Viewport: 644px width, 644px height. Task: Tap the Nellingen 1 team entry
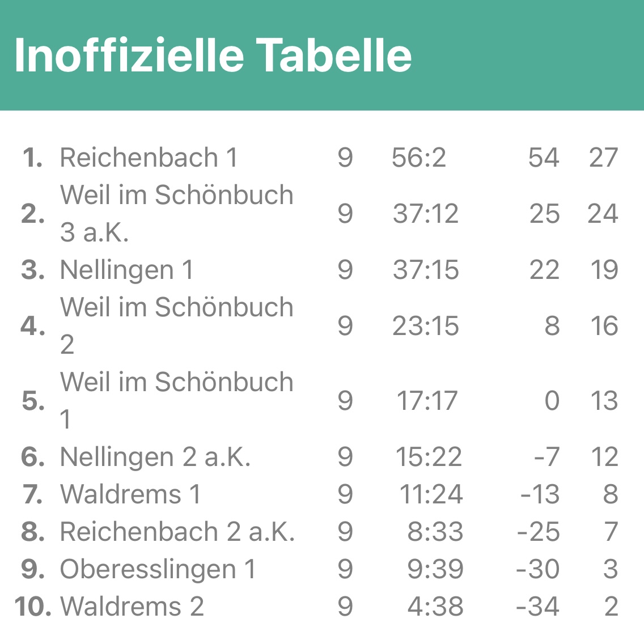(x=126, y=270)
